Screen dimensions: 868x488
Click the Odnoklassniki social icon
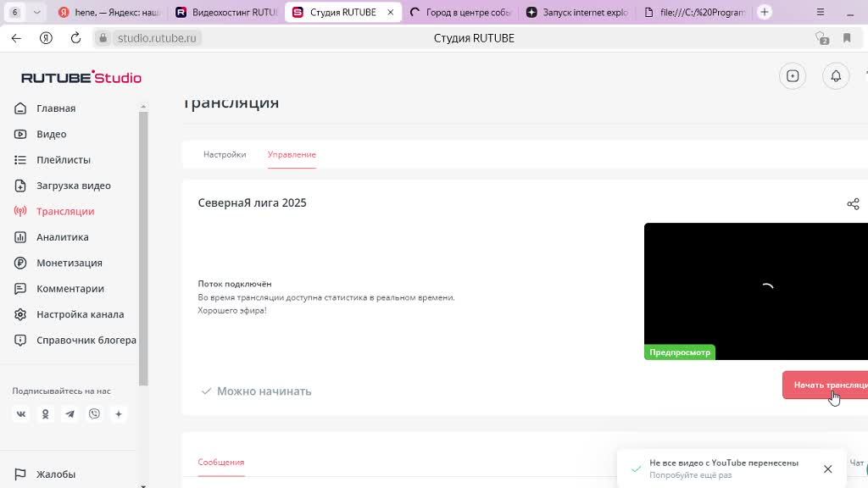[46, 413]
